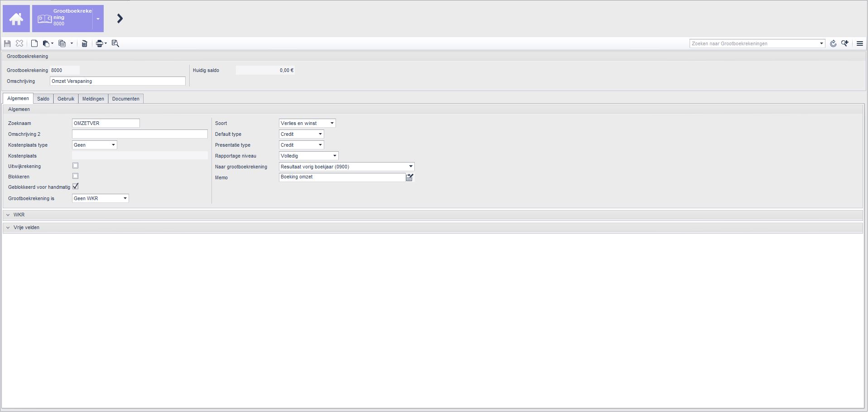Open the memo editor icon
The height and width of the screenshot is (412, 868).
tap(410, 177)
